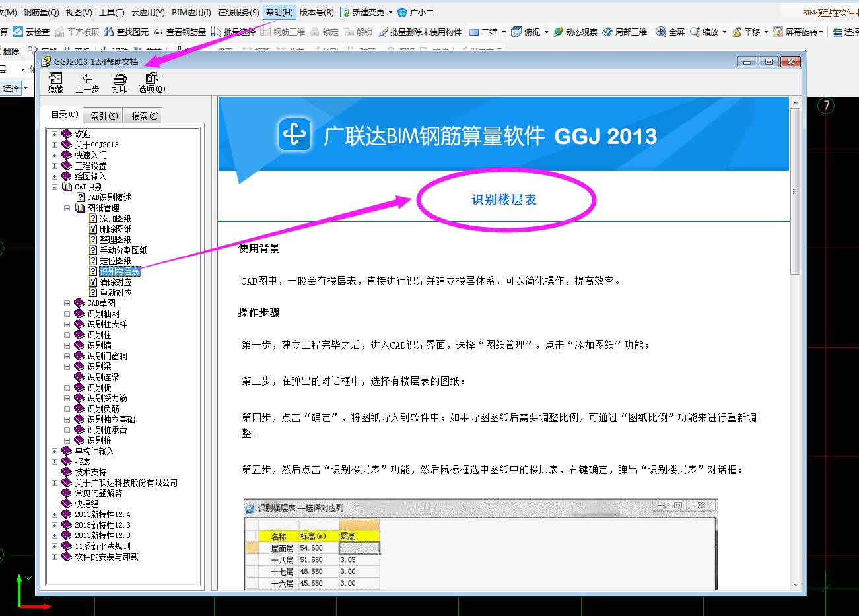Open the 技术支持 help topic

click(90, 472)
